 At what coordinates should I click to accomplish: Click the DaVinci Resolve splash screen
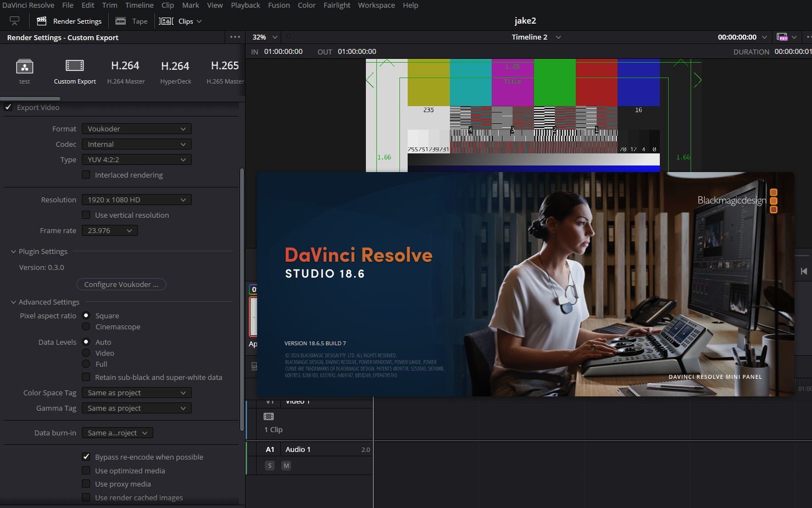[x=526, y=284]
